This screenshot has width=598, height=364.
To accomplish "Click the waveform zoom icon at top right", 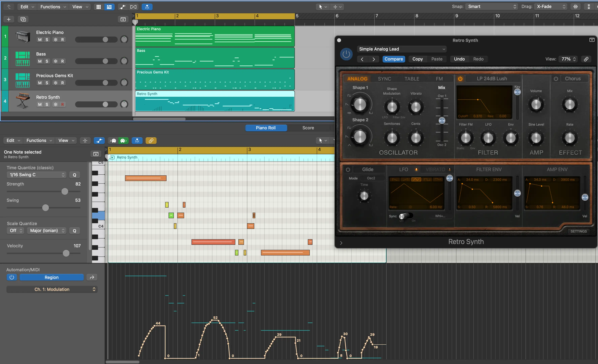I will [x=575, y=7].
